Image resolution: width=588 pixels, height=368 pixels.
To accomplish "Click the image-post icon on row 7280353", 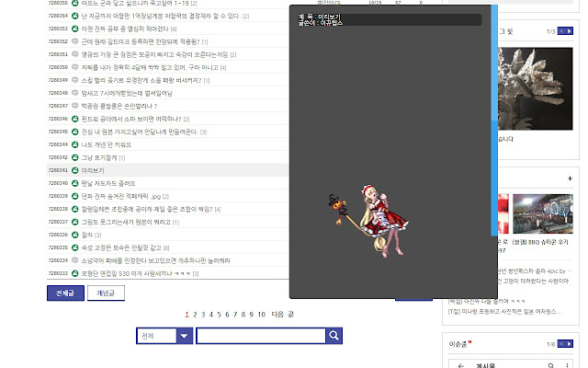I will tap(75, 29).
